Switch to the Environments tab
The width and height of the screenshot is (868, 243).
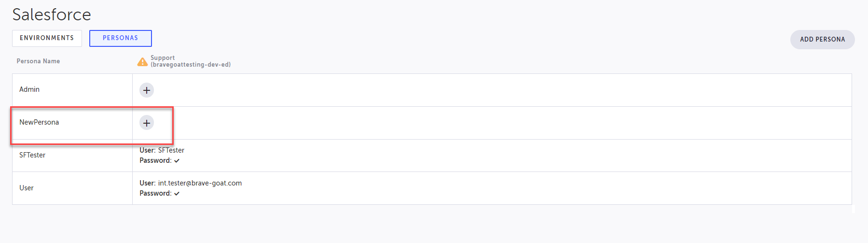click(x=47, y=38)
